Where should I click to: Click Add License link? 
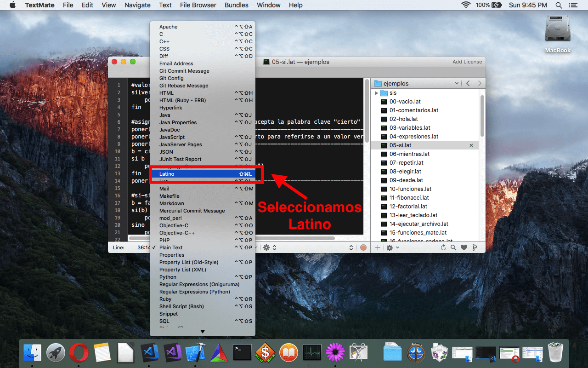point(467,62)
